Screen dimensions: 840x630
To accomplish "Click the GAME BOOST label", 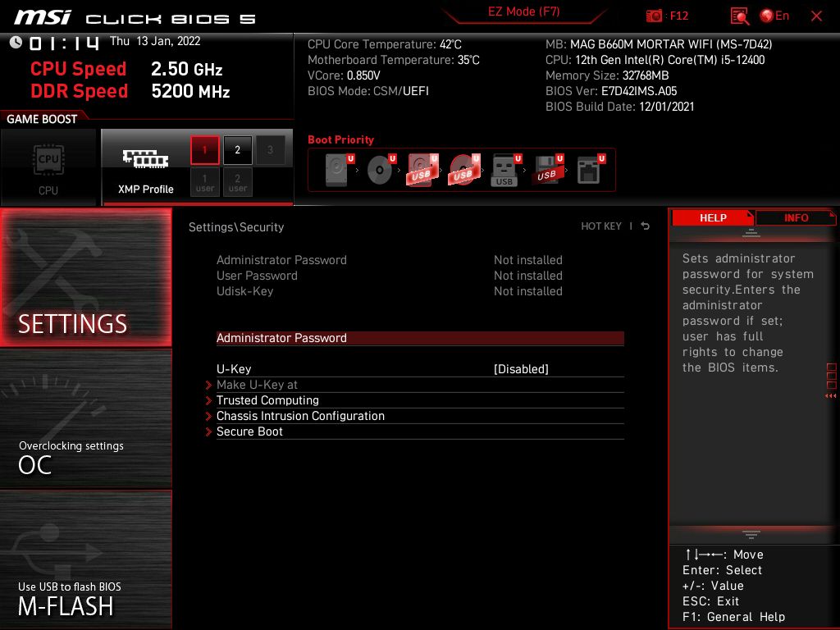I will click(x=42, y=119).
